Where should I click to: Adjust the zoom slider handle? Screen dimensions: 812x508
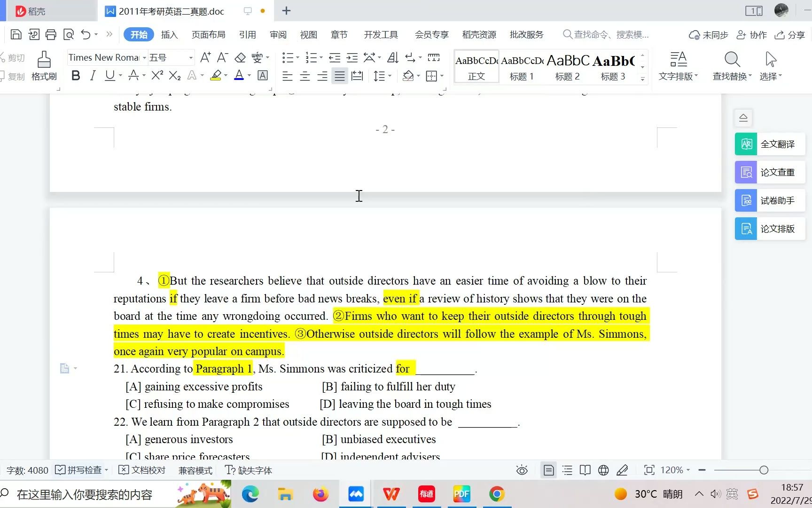click(764, 470)
